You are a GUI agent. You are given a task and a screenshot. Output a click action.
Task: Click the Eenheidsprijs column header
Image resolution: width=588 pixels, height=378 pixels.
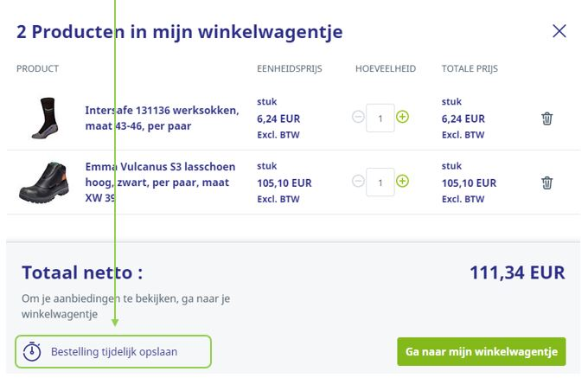tap(289, 68)
